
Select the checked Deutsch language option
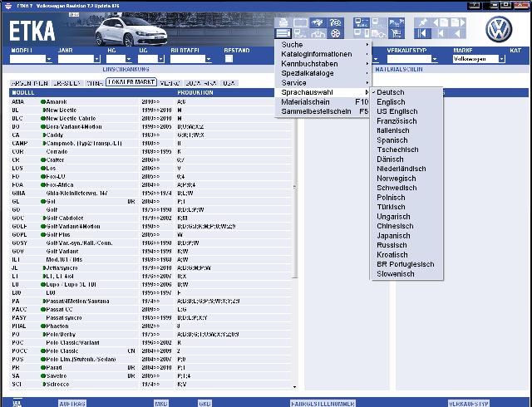tap(406, 92)
